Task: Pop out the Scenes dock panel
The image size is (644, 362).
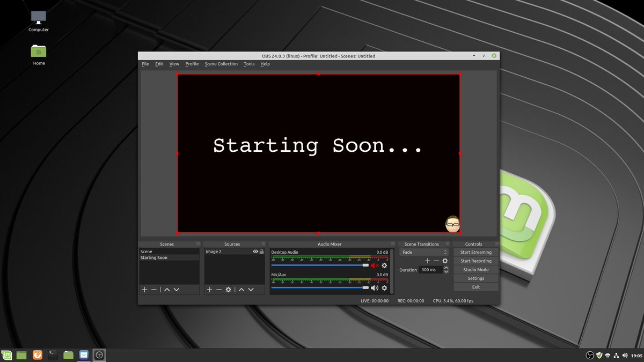Action: coord(197,244)
